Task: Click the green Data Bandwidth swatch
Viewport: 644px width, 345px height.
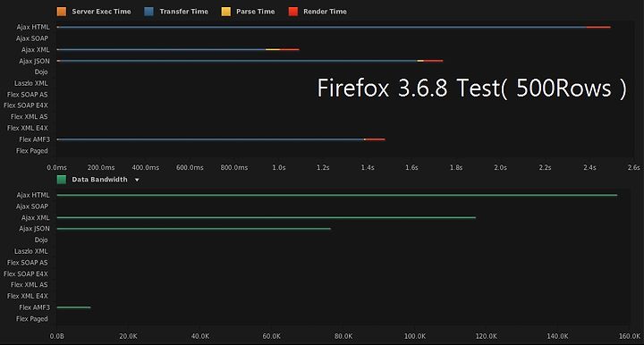Action: (x=62, y=180)
